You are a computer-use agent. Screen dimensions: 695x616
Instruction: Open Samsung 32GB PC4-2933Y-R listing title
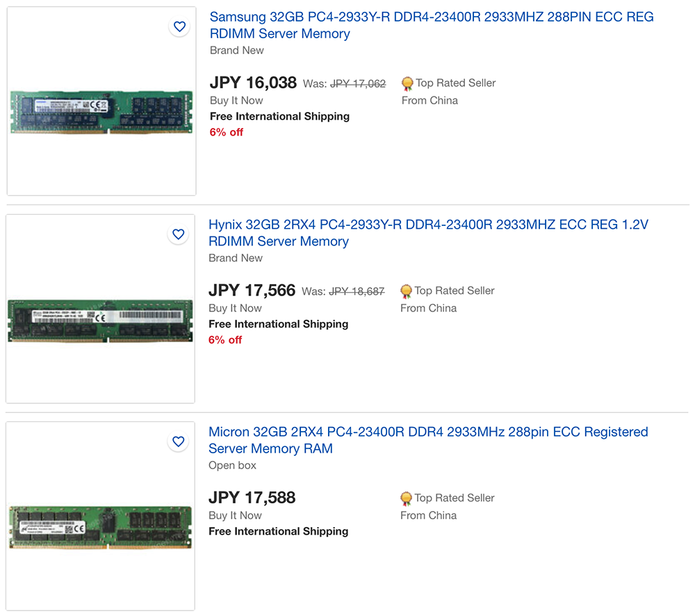431,25
